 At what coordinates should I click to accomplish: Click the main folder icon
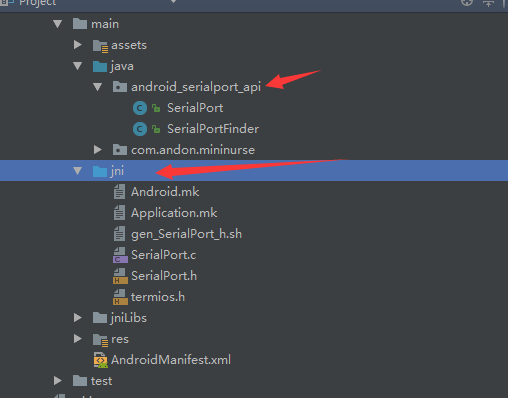coord(80,24)
